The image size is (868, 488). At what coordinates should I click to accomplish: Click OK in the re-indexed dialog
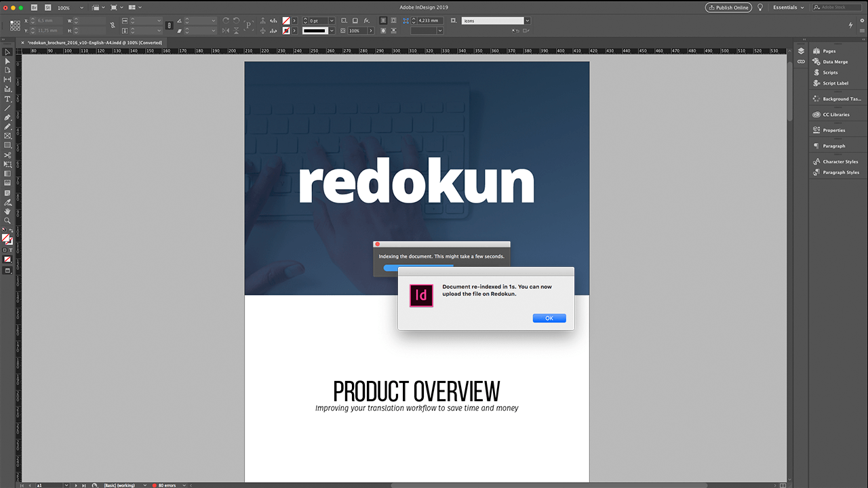point(549,318)
